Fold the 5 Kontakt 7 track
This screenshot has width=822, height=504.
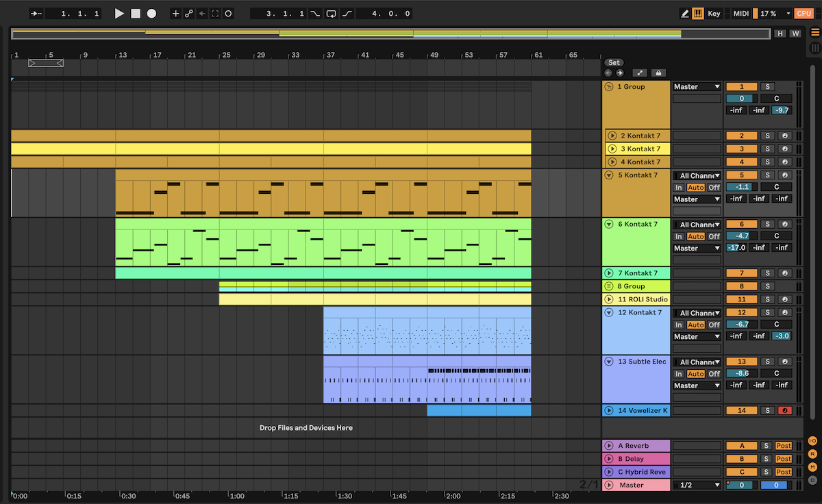609,175
